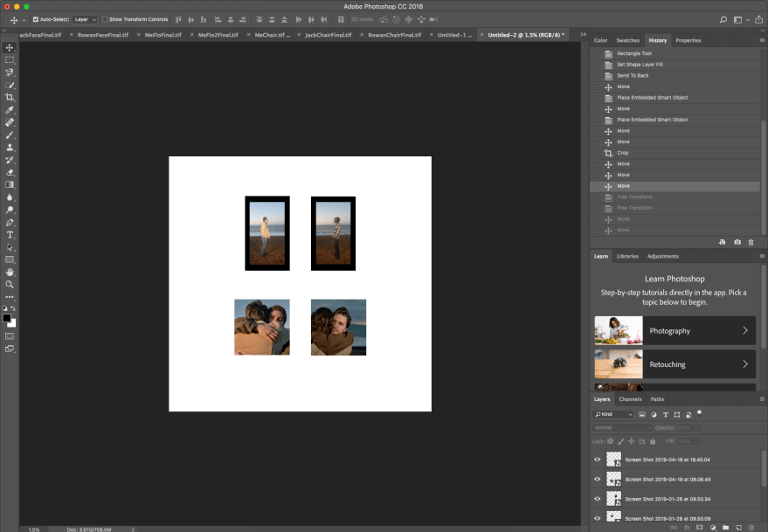Open the Auto-Select Layer dropdown
This screenshot has height=532, width=768.
click(84, 19)
